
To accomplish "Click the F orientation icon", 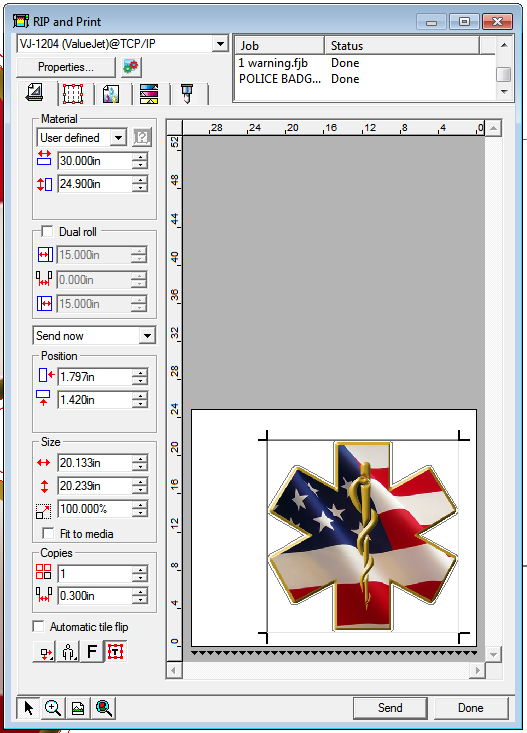I will pos(92,652).
